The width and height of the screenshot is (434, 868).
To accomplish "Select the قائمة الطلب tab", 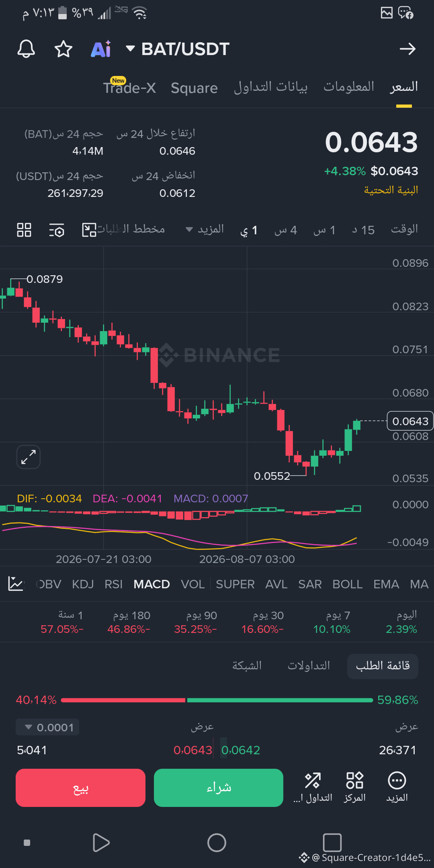I will (x=383, y=666).
